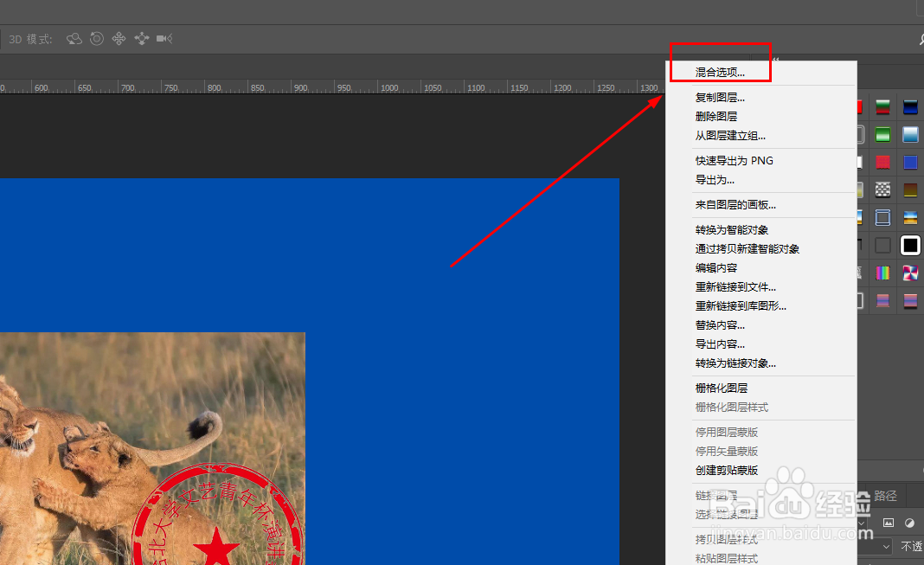Apply the green-to-red gradient style preset
This screenshot has height=565, width=924.
(x=882, y=107)
